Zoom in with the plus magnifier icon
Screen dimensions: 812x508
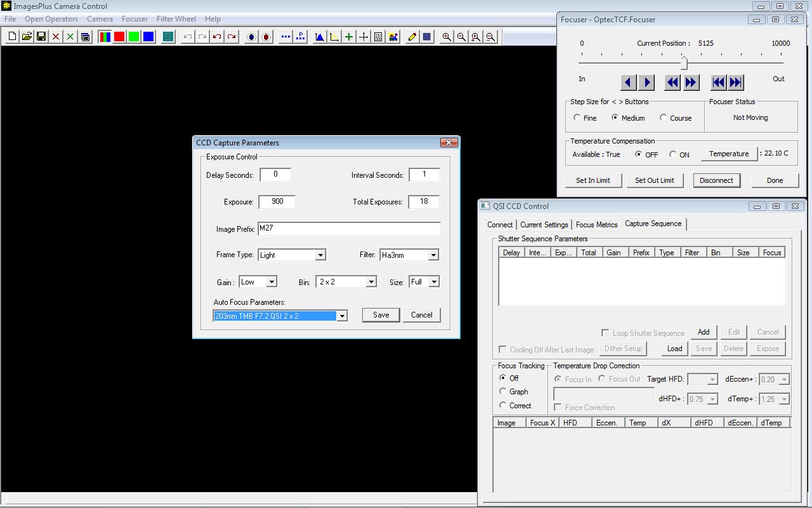(x=447, y=37)
